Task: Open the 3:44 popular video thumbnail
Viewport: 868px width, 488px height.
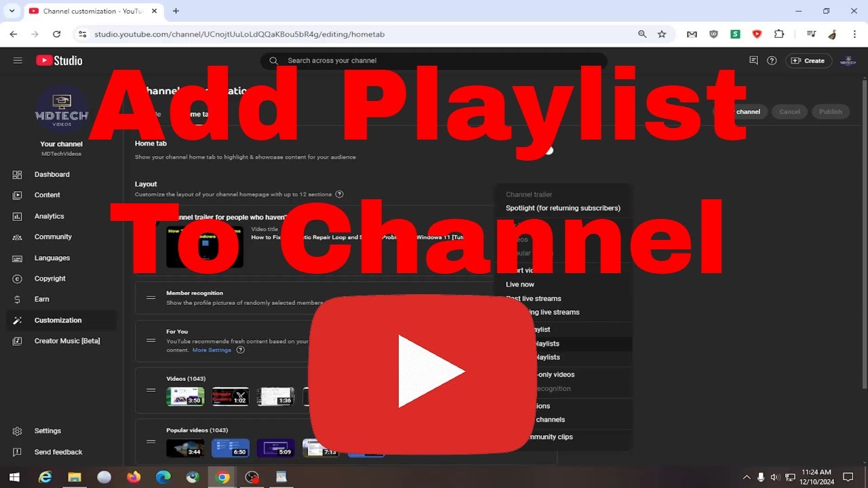Action: tap(185, 448)
